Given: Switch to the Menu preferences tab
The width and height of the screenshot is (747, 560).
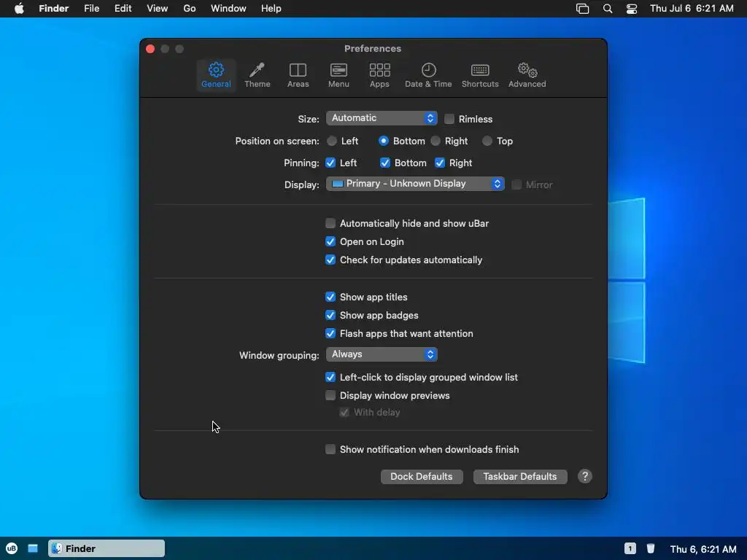Looking at the screenshot, I should tap(338, 75).
